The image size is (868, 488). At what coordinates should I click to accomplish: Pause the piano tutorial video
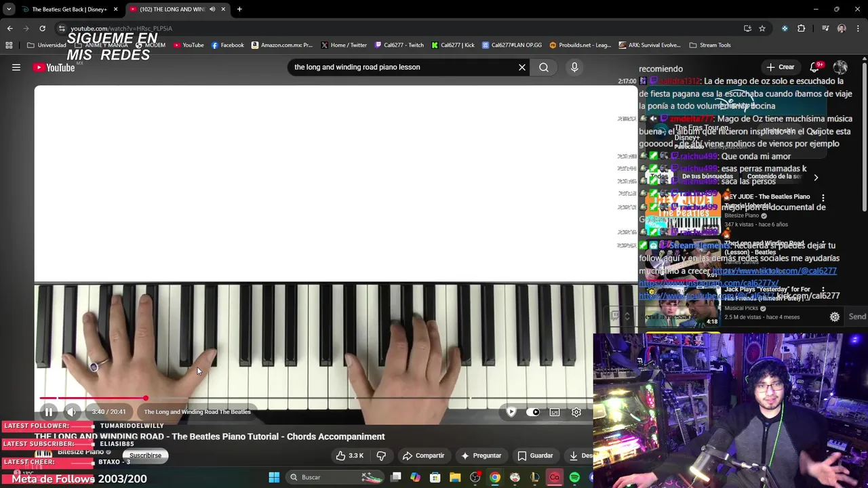click(49, 412)
